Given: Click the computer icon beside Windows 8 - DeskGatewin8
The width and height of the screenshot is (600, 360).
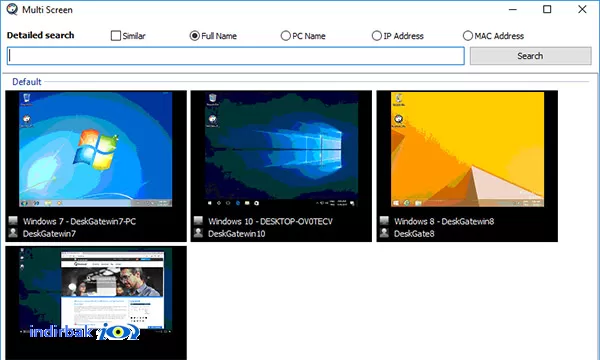Looking at the screenshot, I should (384, 221).
